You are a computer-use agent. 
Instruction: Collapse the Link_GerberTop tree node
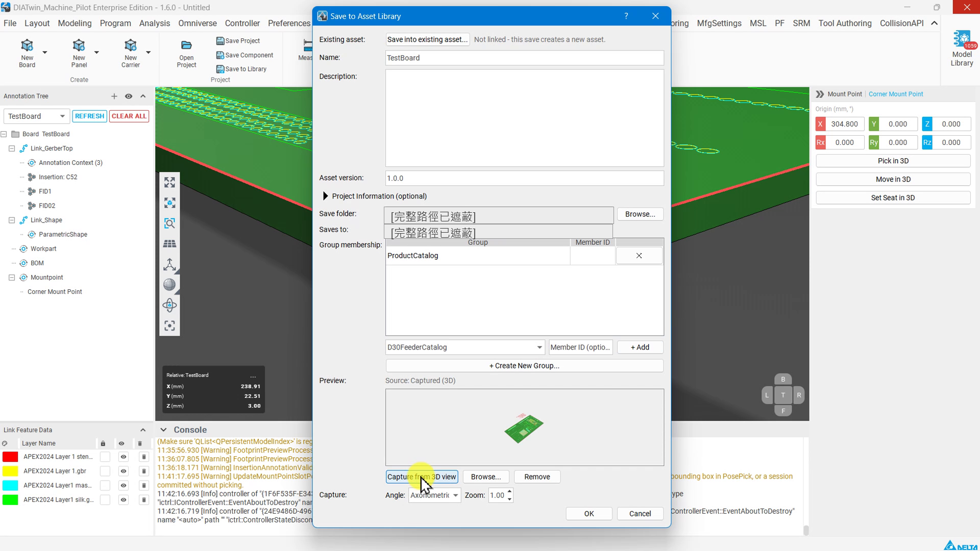[12, 148]
